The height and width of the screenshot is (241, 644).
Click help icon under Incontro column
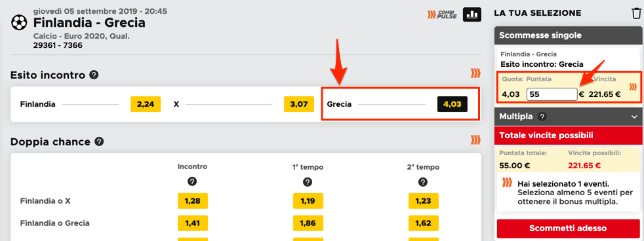tap(192, 182)
